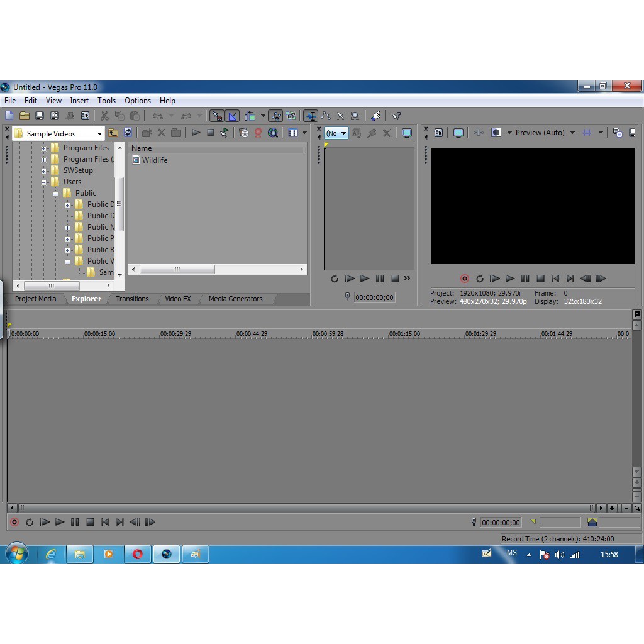Save the project using the floppy disk icon
The width and height of the screenshot is (644, 644).
pyautogui.click(x=40, y=116)
